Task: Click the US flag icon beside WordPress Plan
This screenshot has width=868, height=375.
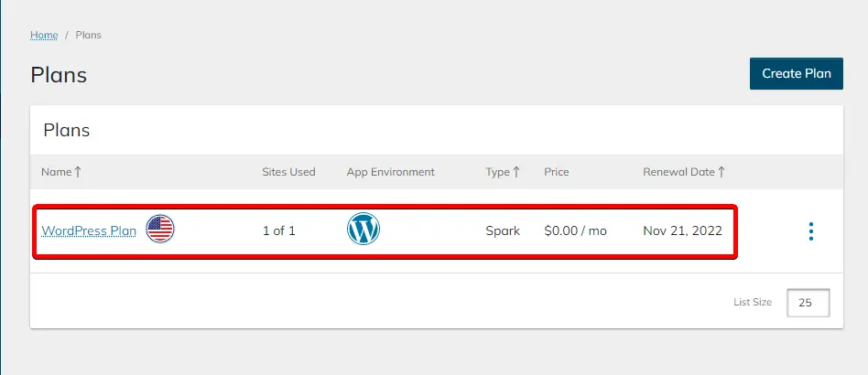Action: pos(160,230)
